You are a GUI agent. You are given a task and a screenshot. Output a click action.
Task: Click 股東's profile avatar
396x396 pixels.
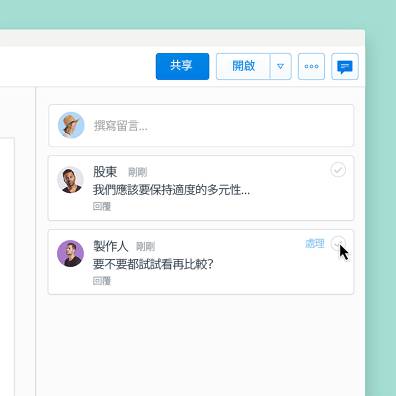70,180
